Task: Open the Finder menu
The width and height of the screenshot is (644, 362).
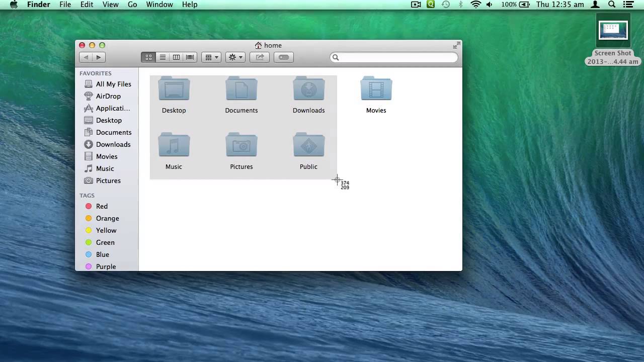Action: tap(38, 5)
